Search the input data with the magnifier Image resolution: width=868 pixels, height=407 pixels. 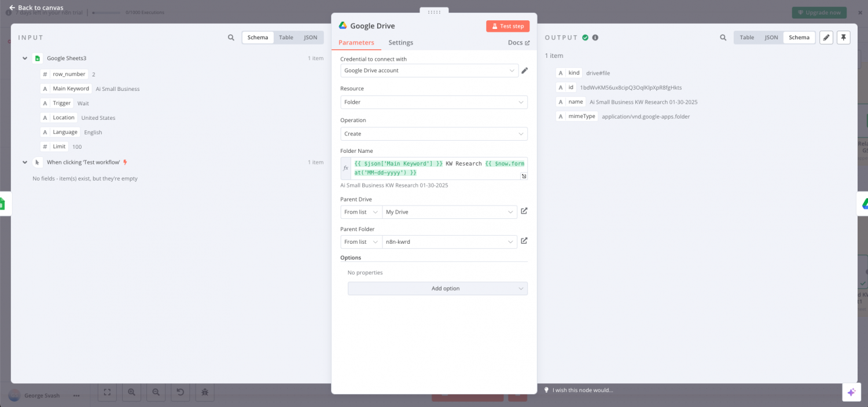[231, 37]
